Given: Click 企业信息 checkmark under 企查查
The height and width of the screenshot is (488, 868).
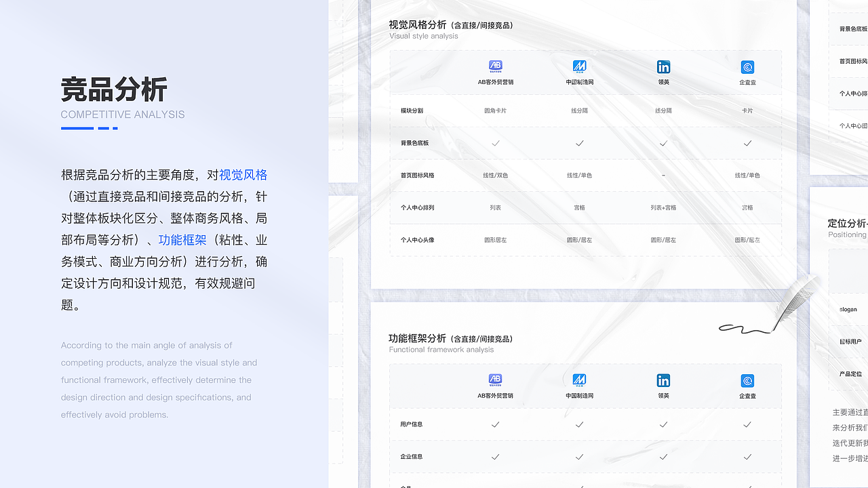Looking at the screenshot, I should coord(747,457).
